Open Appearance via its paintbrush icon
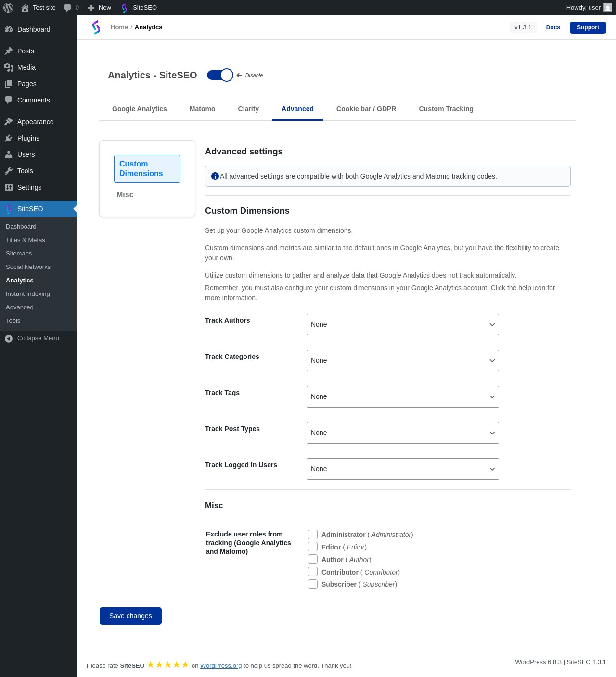This screenshot has height=677, width=616. pyautogui.click(x=9, y=122)
